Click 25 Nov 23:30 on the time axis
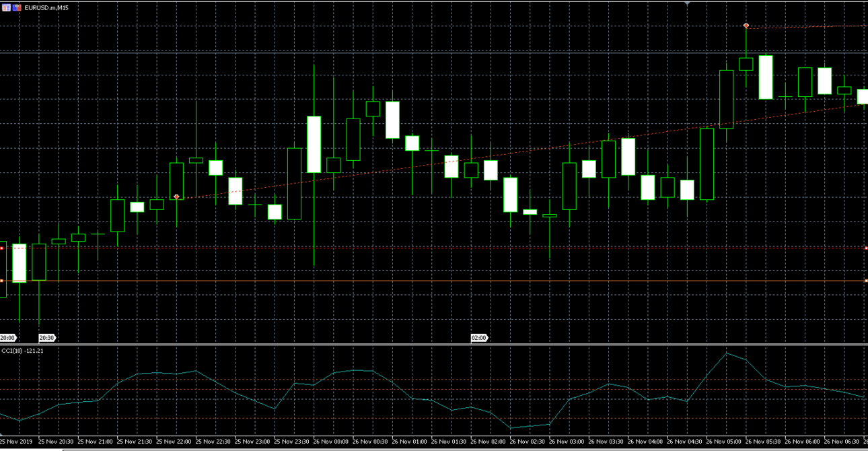The width and height of the screenshot is (868, 451). (x=291, y=442)
